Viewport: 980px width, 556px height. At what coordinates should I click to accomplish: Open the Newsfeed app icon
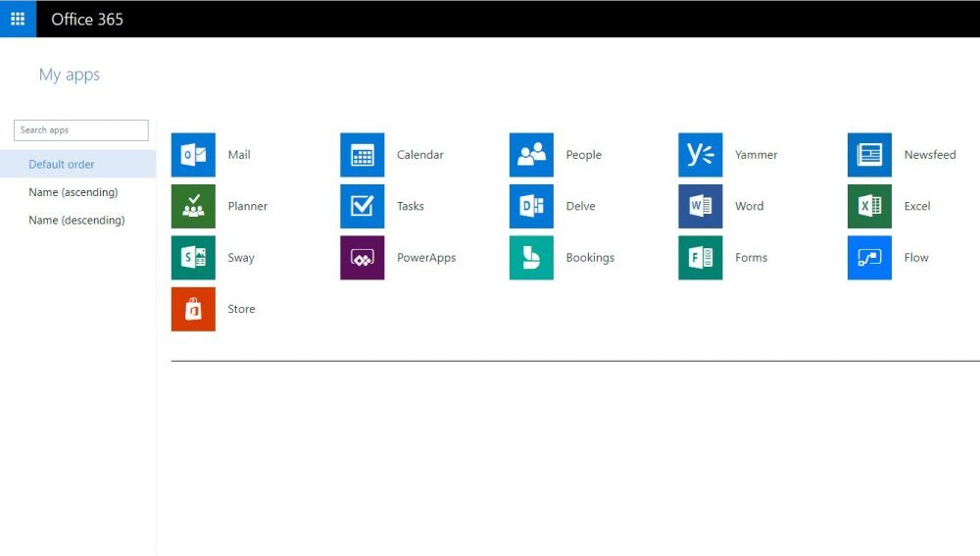(x=869, y=155)
